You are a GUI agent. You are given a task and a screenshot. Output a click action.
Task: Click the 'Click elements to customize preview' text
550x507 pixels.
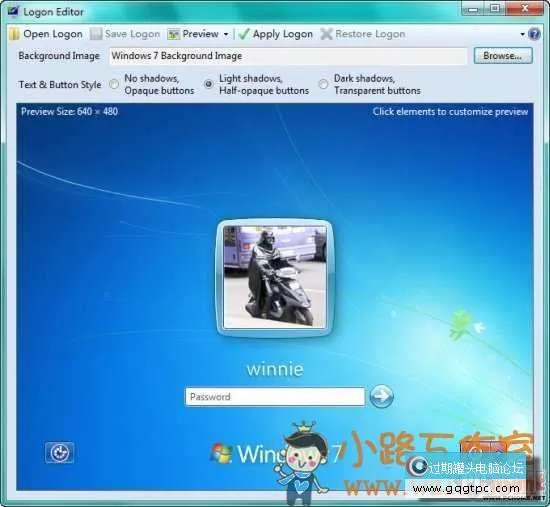coord(450,112)
